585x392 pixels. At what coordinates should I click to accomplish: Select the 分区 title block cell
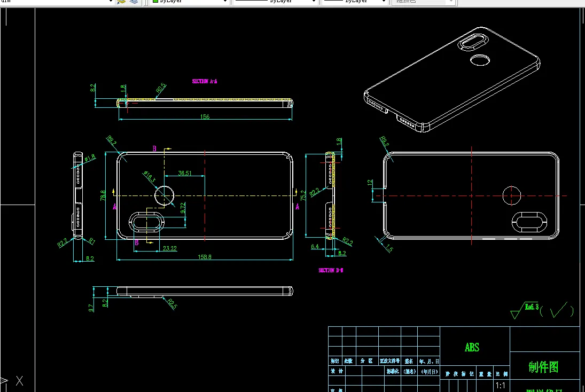pos(366,361)
